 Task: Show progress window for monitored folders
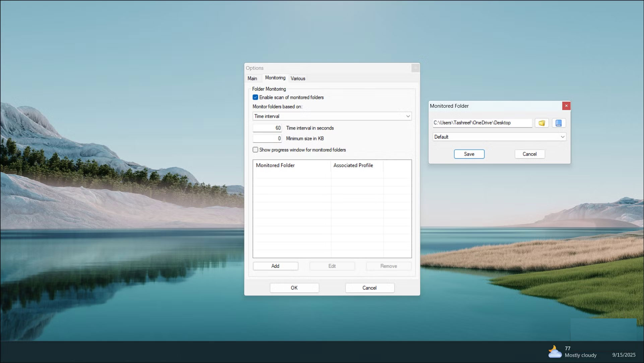pos(255,150)
